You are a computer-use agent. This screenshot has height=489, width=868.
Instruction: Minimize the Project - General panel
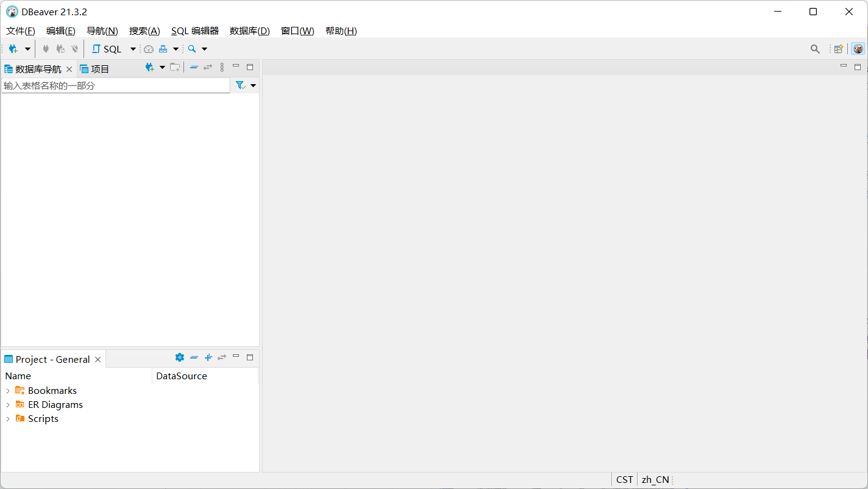click(236, 356)
